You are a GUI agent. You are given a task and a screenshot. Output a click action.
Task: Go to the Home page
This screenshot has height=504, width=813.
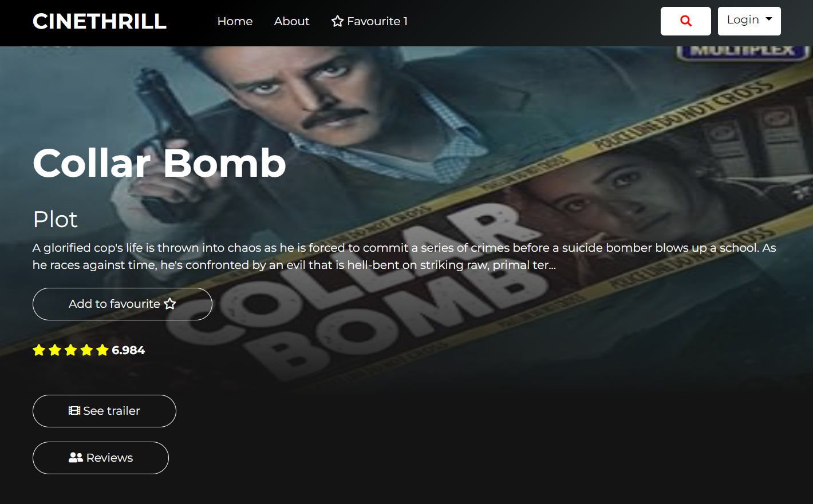coord(235,21)
